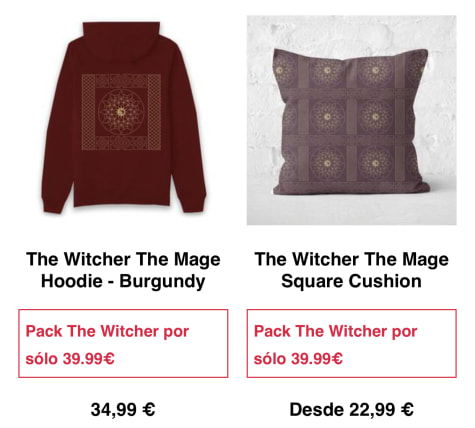475x428 pixels.
Task: Click the left sleeve cuff of the hoodie
Action: [x=53, y=206]
